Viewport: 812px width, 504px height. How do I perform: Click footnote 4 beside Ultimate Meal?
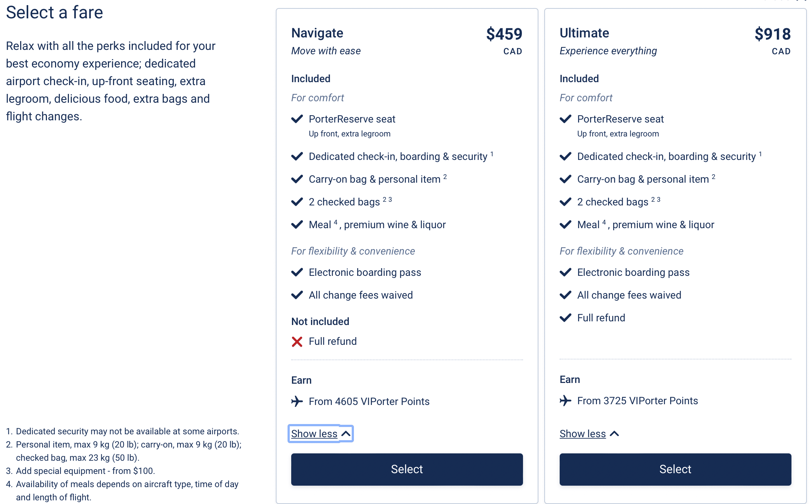click(x=604, y=222)
